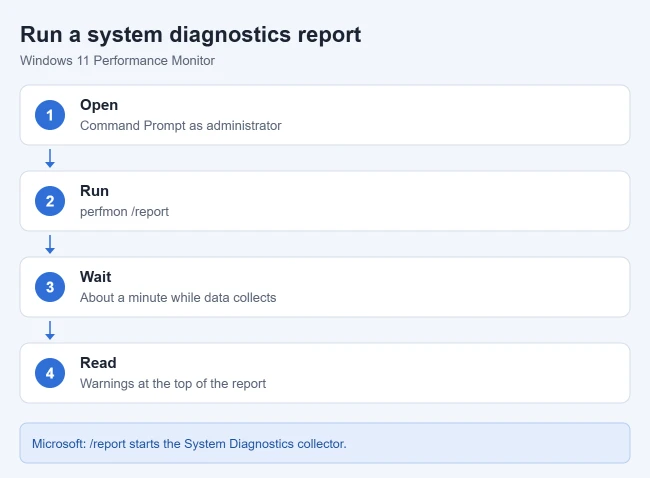Viewport: 650px width, 478px height.
Task: Click the 'Wait' step title
Action: 96,277
